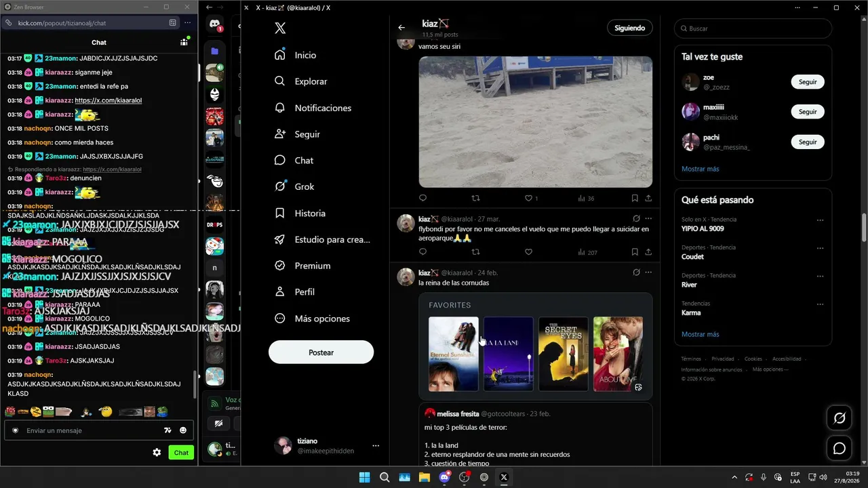
Task: Click the Siguiendo button on kiaz profile
Action: (629, 28)
